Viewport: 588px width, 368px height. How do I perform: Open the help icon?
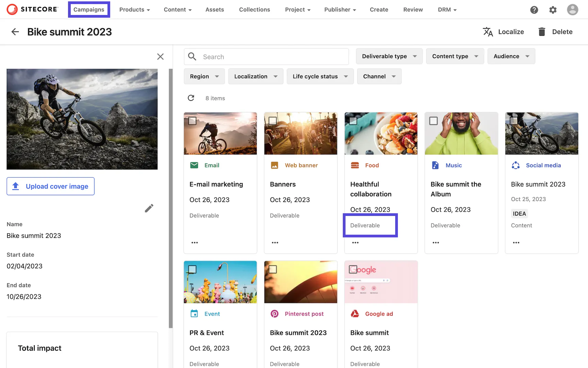pyautogui.click(x=534, y=10)
